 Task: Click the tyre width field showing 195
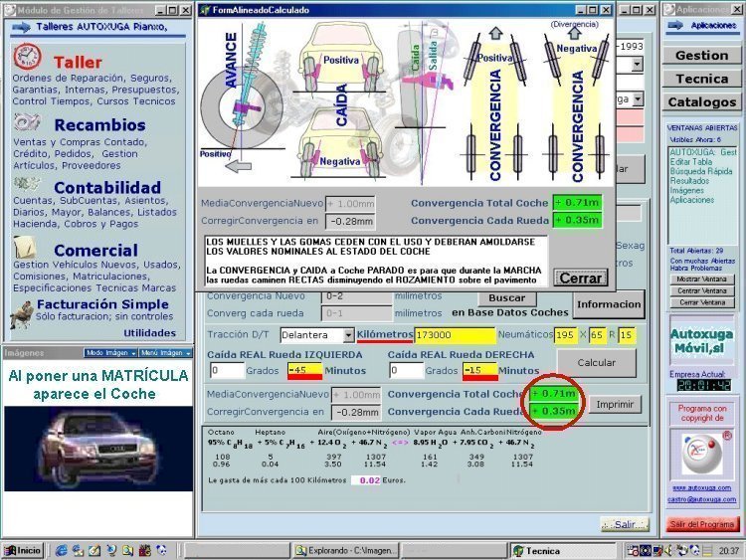pos(565,335)
